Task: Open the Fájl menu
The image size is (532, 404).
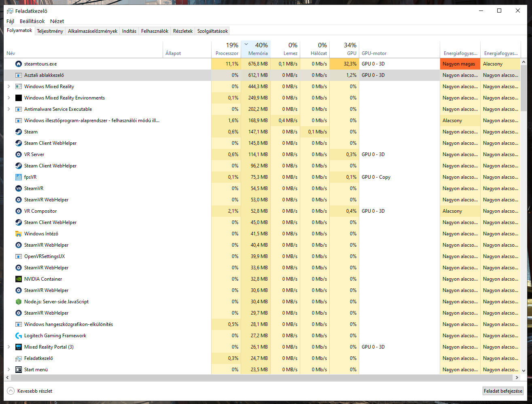Action: 11,21
